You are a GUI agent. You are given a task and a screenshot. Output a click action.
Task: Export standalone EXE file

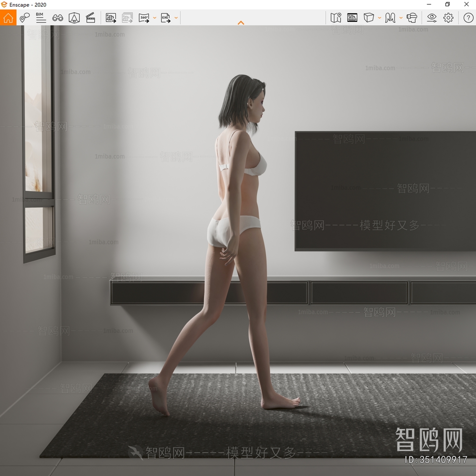point(165,18)
